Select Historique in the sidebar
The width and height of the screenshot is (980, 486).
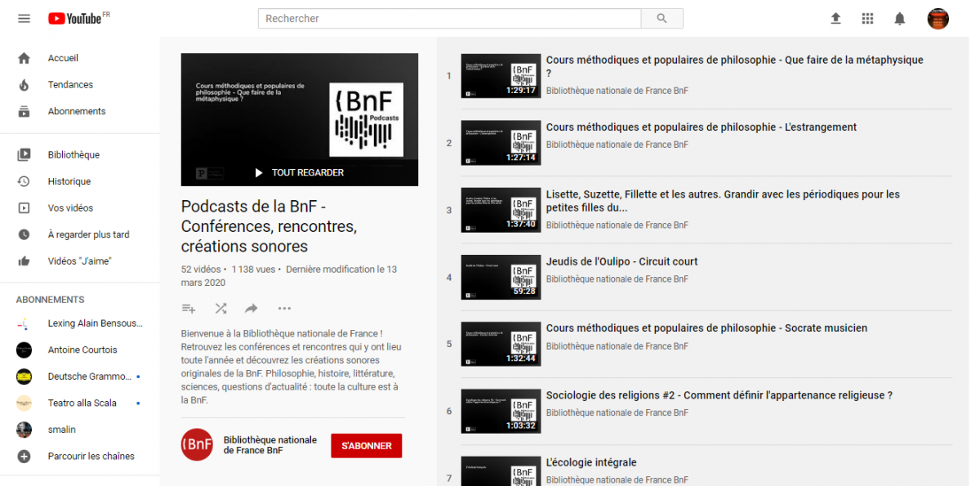(x=69, y=181)
